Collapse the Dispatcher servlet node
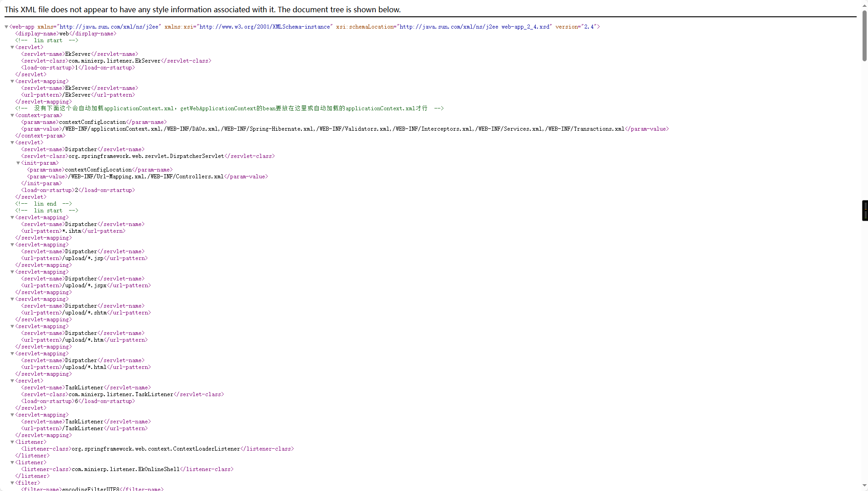 tap(12, 142)
